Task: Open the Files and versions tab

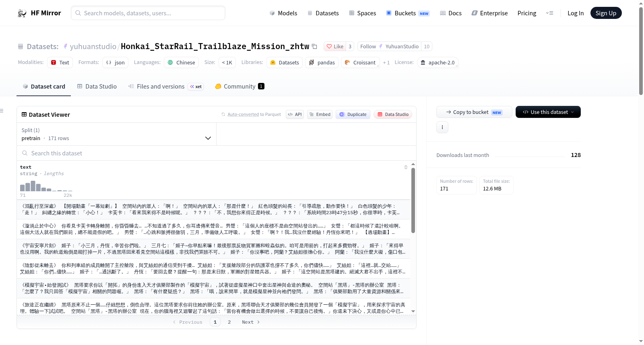Action: click(165, 87)
